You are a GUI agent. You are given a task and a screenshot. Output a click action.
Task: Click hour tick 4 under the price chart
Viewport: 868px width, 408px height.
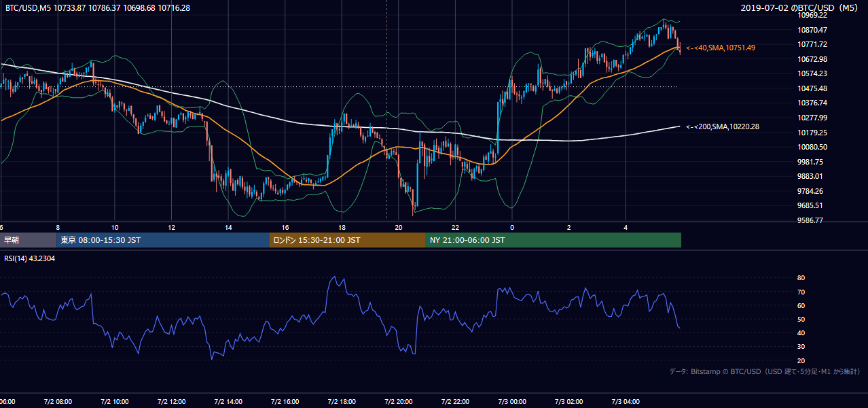pyautogui.click(x=626, y=227)
